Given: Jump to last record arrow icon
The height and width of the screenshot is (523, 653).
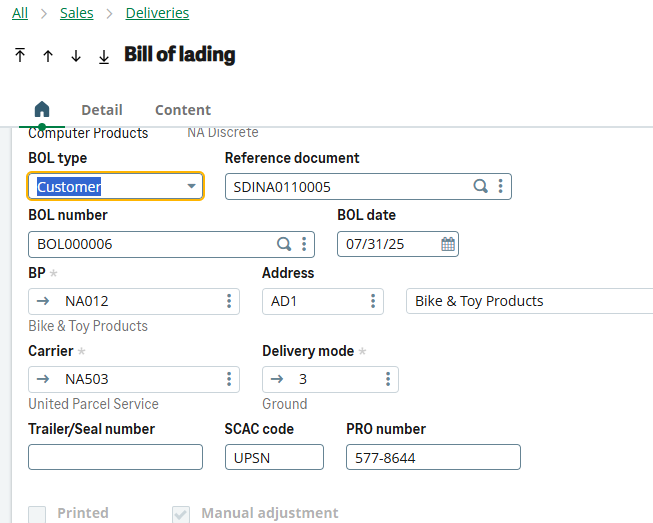Looking at the screenshot, I should (104, 56).
